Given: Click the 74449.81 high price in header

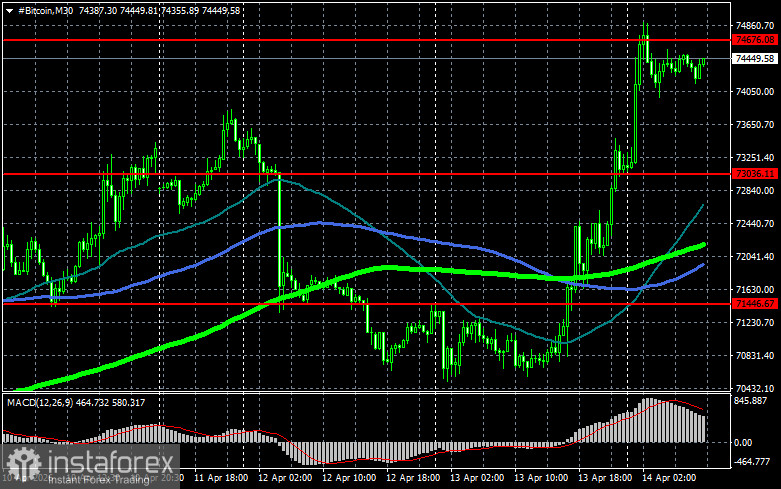Looking at the screenshot, I should [x=139, y=10].
